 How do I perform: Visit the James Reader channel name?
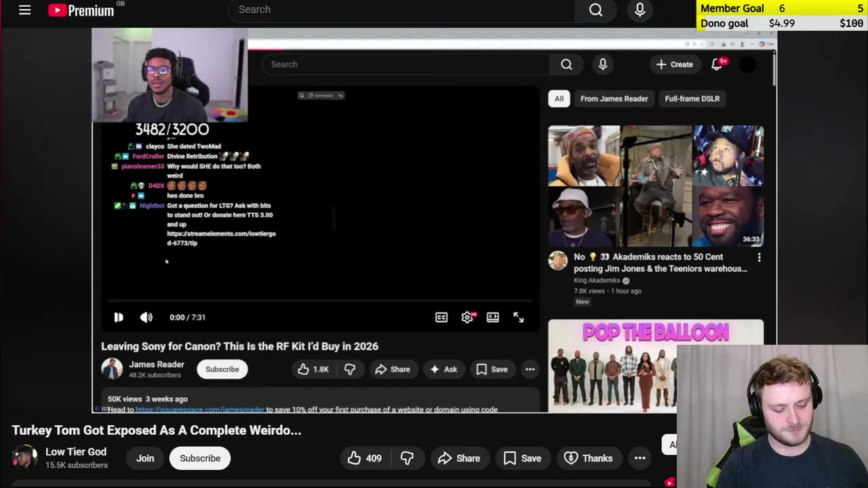tap(157, 365)
